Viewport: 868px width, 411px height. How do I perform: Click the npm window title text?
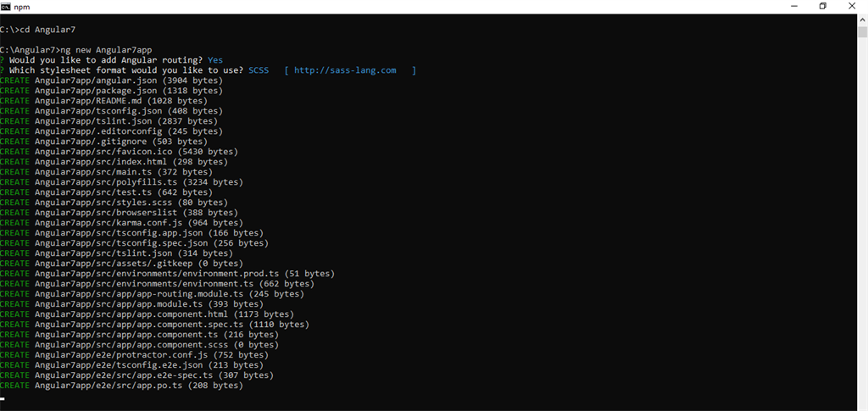click(x=20, y=6)
